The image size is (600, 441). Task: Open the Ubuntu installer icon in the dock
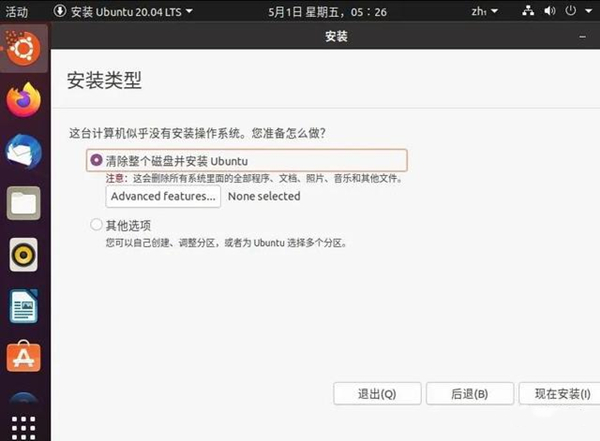[24, 48]
